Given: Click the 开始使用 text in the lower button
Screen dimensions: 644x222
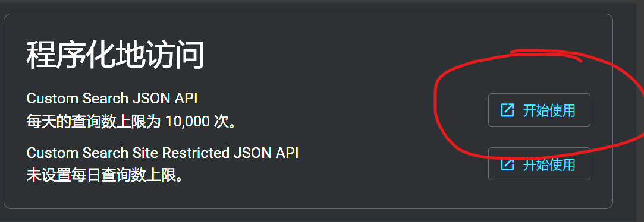Looking at the screenshot, I should [x=549, y=164].
